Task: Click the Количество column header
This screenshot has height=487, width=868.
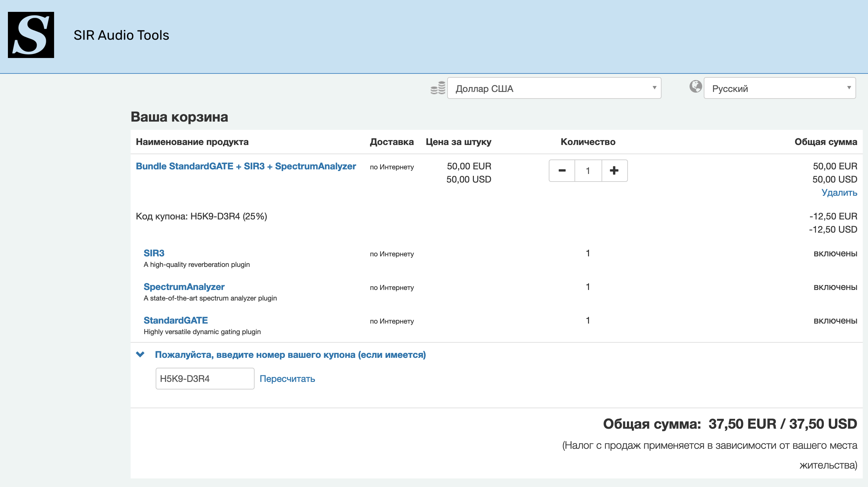Action: pyautogui.click(x=588, y=142)
